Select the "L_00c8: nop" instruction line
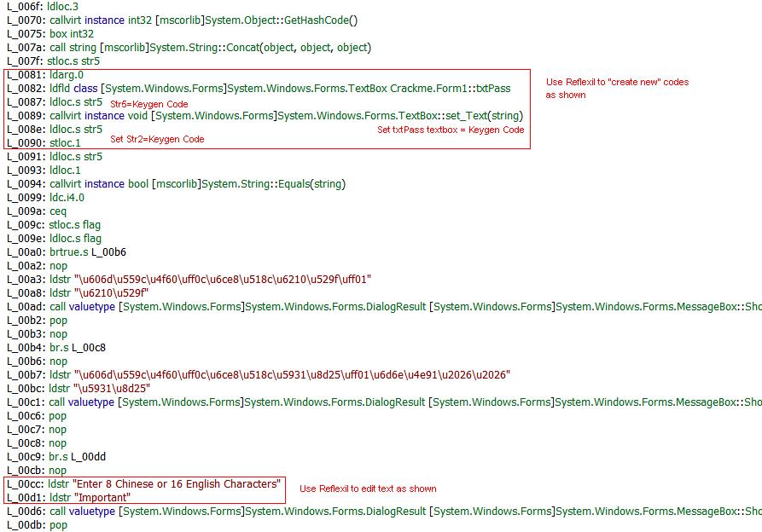The width and height of the screenshot is (762, 532). (37, 442)
